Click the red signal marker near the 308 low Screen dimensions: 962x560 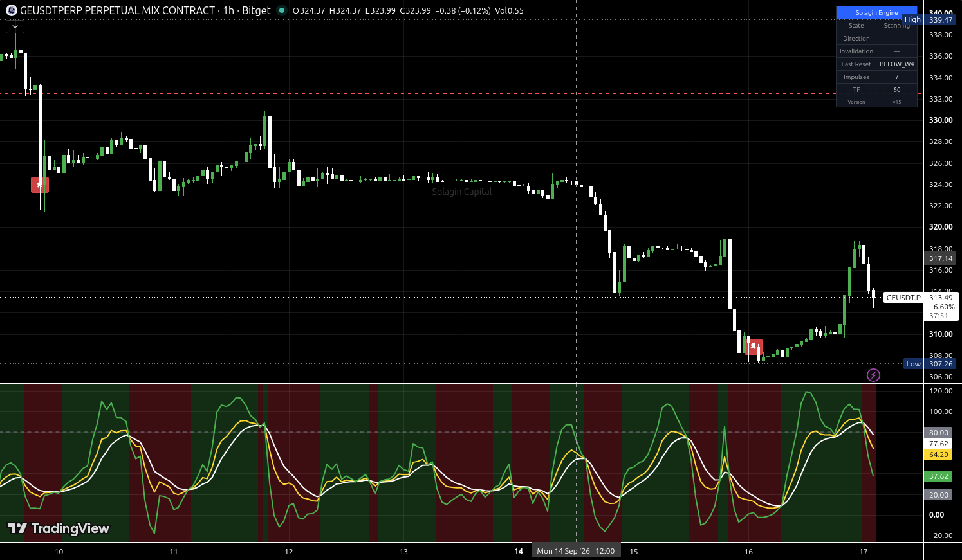754,347
